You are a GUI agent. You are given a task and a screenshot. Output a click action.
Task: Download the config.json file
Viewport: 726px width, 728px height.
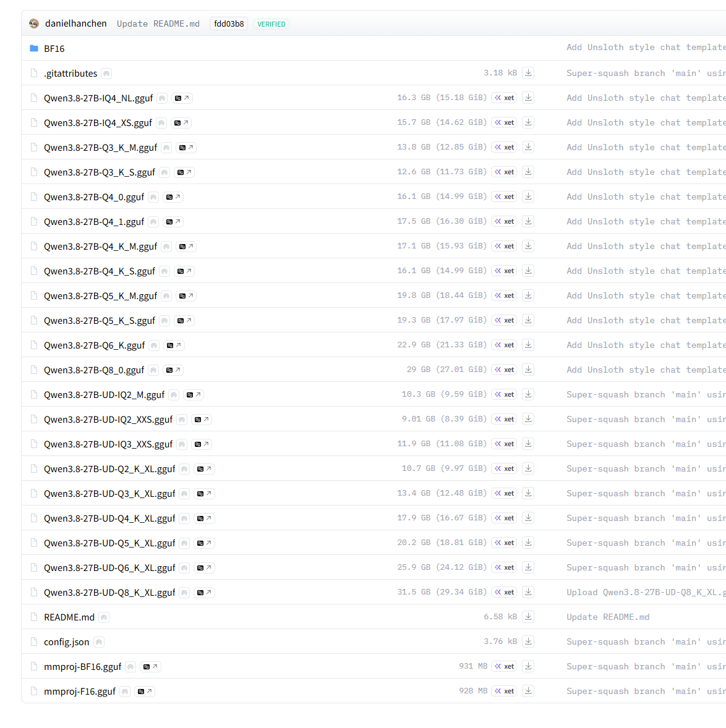(528, 641)
